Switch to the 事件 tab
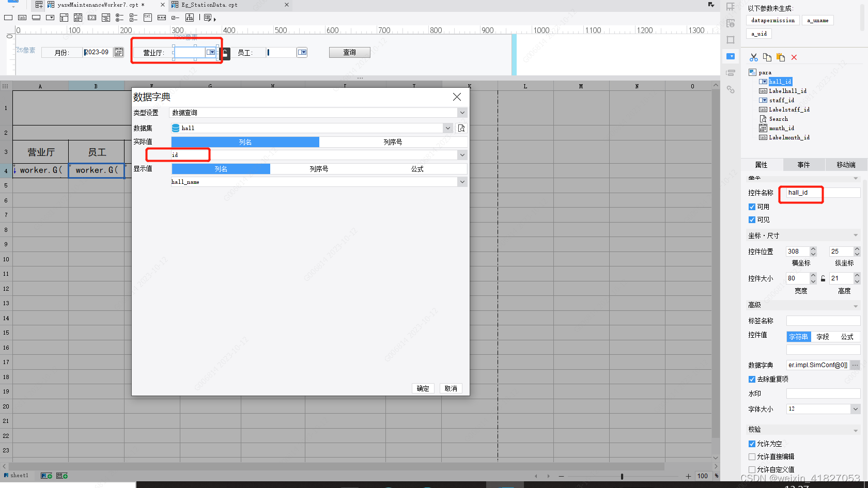The width and height of the screenshot is (868, 488). [x=804, y=165]
